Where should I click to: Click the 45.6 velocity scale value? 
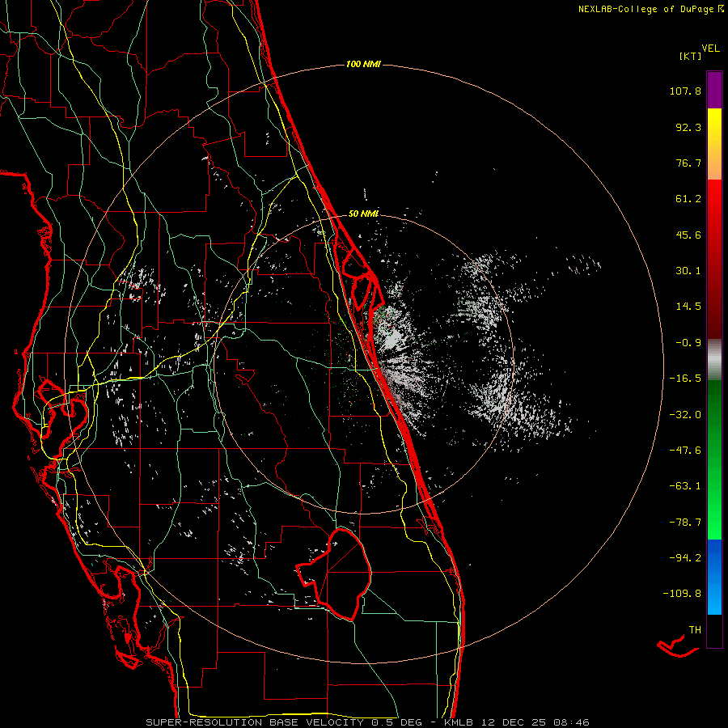click(x=688, y=235)
